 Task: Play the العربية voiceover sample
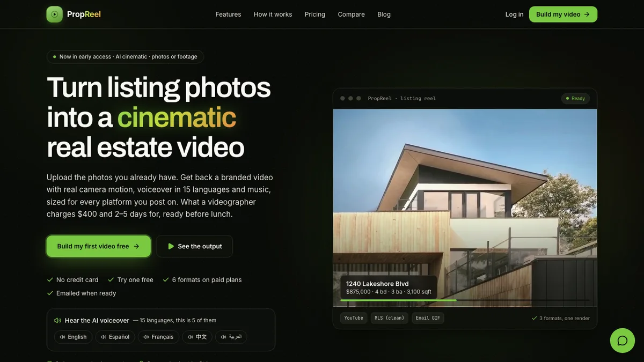click(x=231, y=337)
